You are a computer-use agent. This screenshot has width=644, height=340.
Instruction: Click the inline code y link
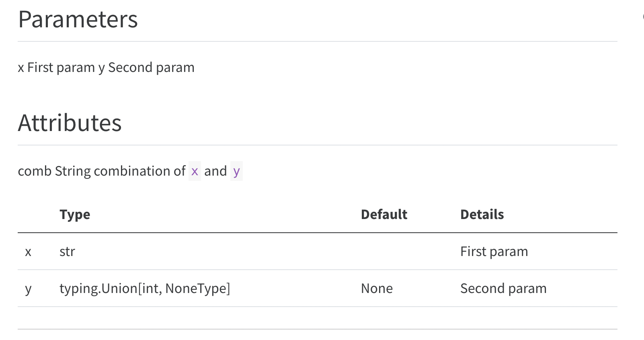(236, 171)
